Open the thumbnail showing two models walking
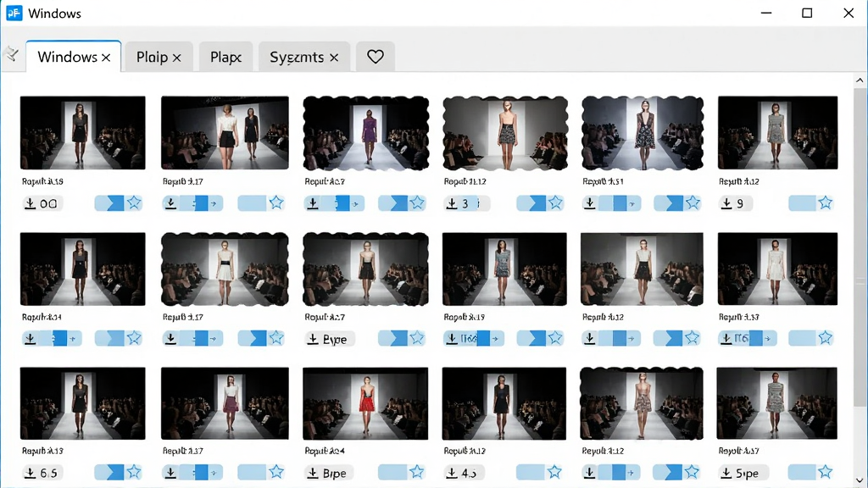868x488 pixels. point(225,133)
